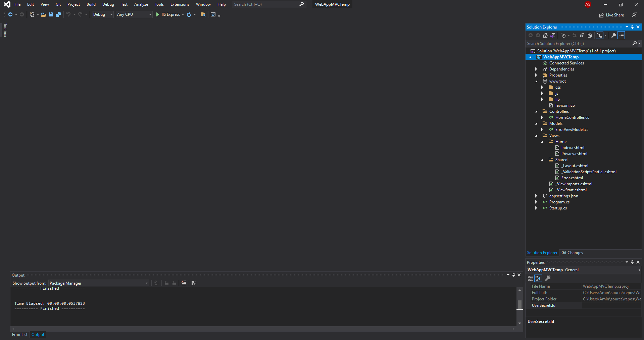Click the Open File folder icon
Screen dimensions: 644x340
coord(44,14)
